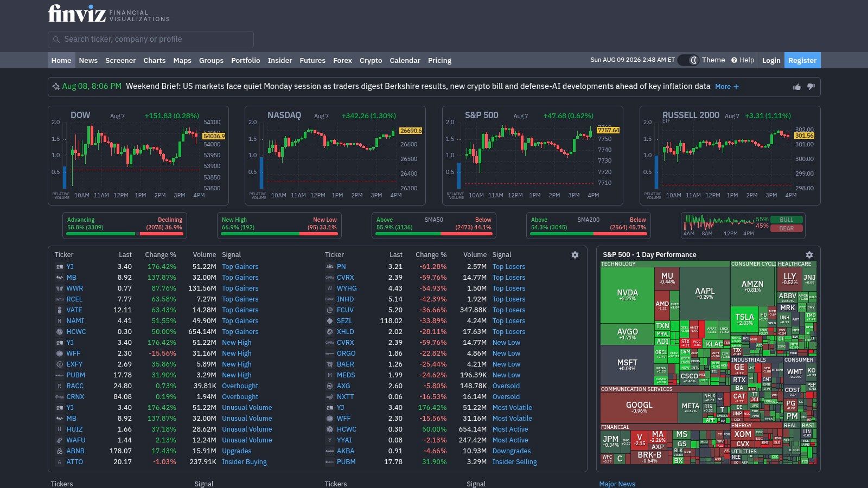
Task: Click the Advancing/Declining progress bar
Action: 125,234
